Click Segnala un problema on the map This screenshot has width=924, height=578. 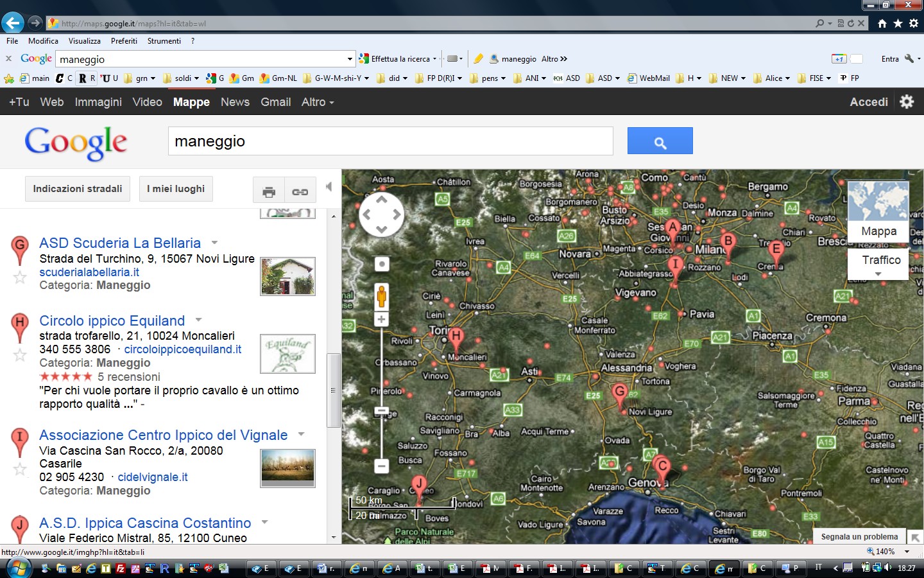pyautogui.click(x=859, y=537)
